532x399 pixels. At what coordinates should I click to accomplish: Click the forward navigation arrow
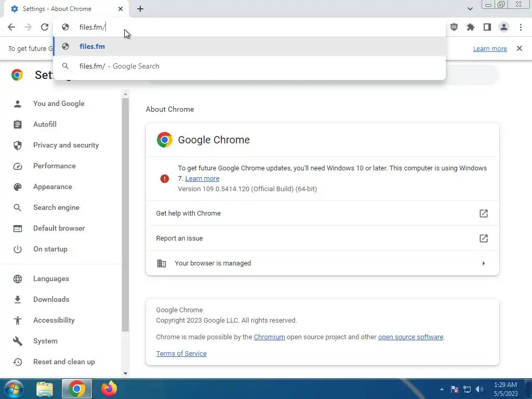click(x=28, y=27)
